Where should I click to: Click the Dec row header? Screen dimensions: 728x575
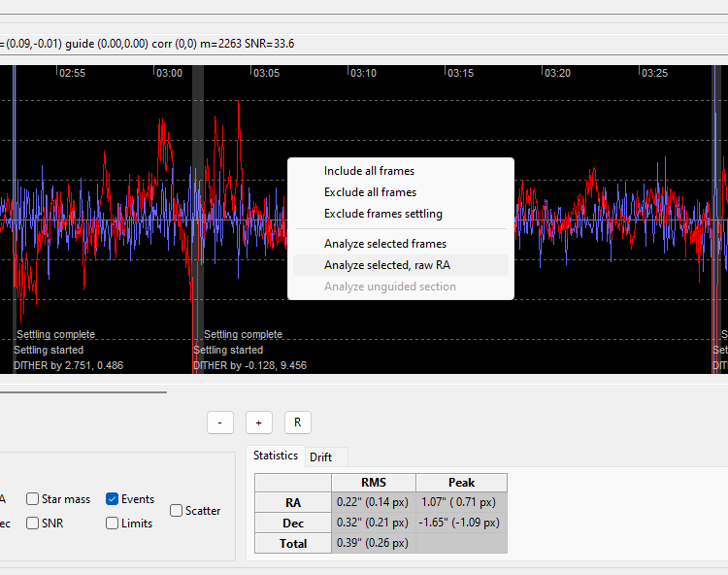[293, 523]
